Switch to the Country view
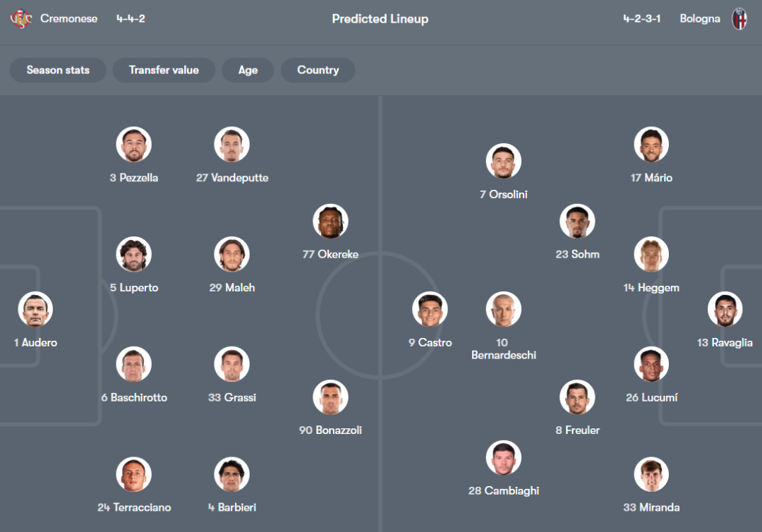762x532 pixels. (317, 70)
